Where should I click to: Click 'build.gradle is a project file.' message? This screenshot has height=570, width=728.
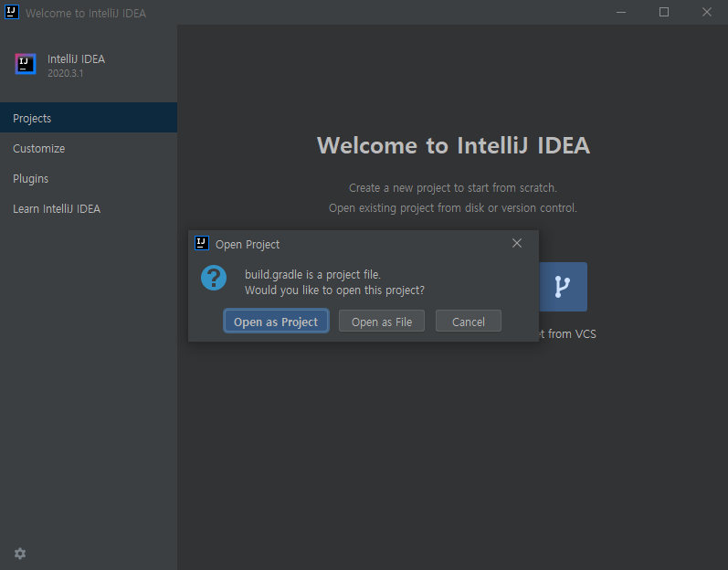[x=313, y=275]
